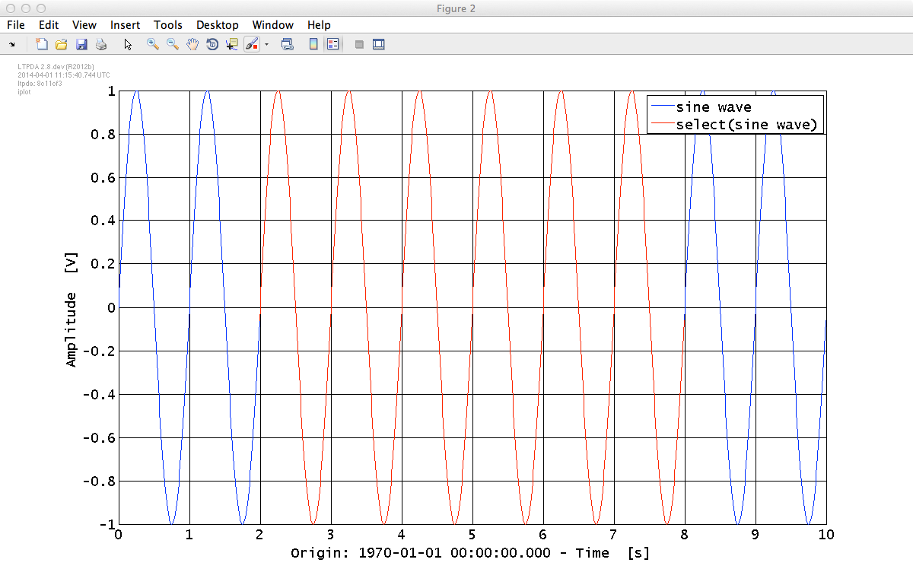
Task: Open the View menu
Action: pyautogui.click(x=84, y=25)
